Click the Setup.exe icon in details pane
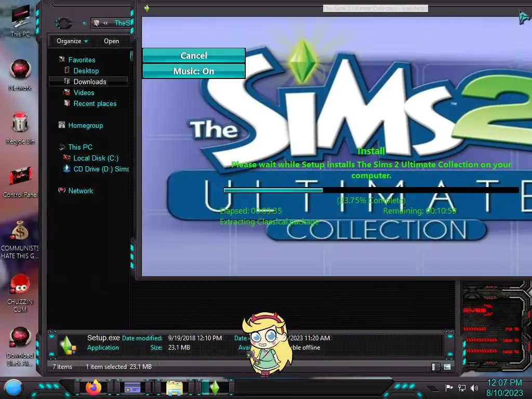Viewport: 532px width, 399px height. 68,345
